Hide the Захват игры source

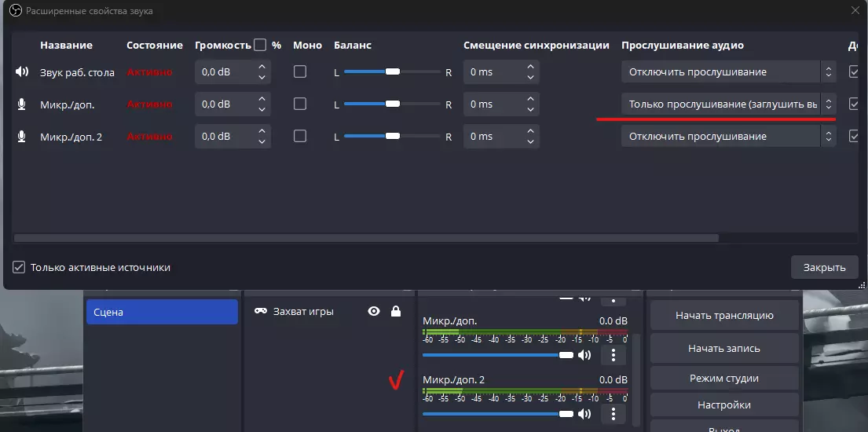tap(374, 312)
